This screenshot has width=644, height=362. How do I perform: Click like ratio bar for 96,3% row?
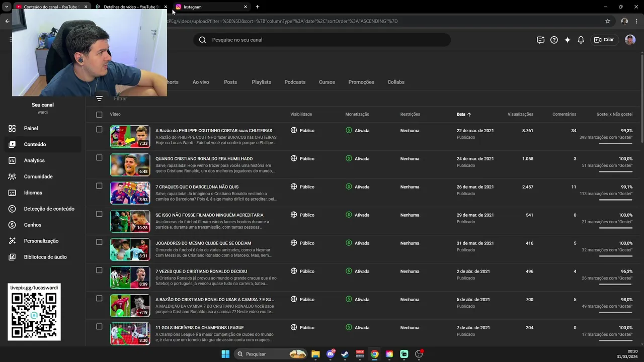click(616, 285)
